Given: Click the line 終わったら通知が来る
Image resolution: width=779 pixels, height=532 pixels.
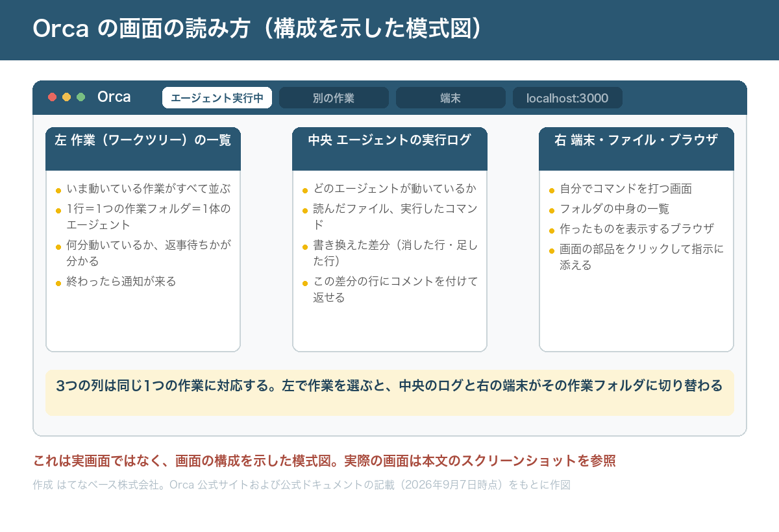Looking at the screenshot, I should point(121,281).
